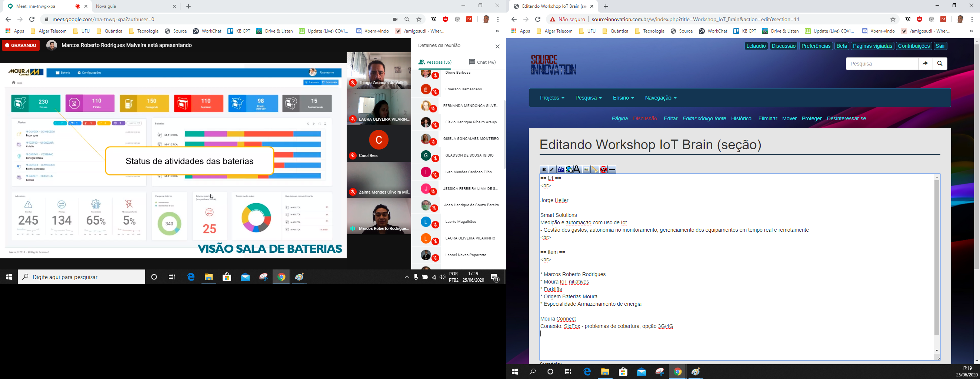Click the italic text editor icon

pyautogui.click(x=552, y=170)
